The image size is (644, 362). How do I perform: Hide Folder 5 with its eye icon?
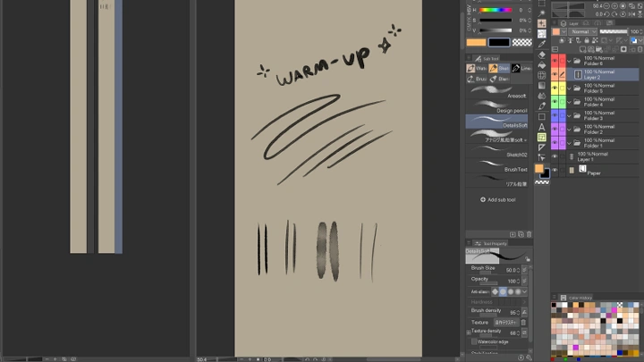(x=555, y=88)
